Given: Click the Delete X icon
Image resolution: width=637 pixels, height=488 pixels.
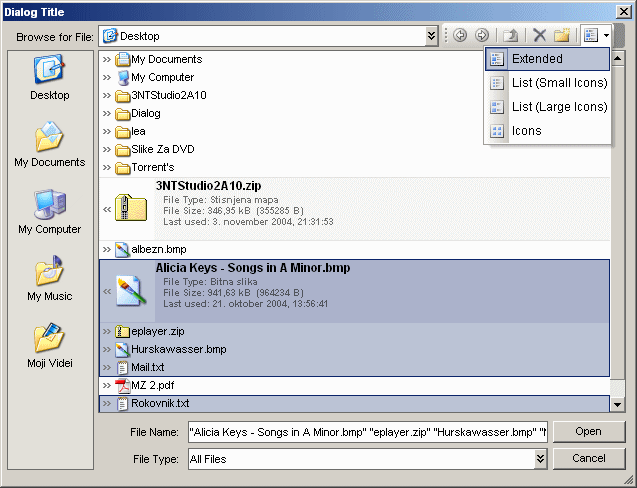Looking at the screenshot, I should 539,35.
